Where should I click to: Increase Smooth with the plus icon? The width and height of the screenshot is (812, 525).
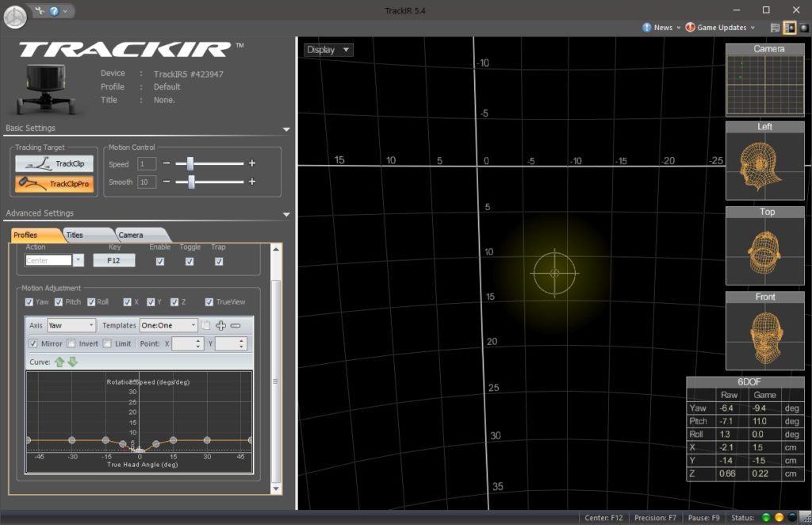click(x=252, y=182)
